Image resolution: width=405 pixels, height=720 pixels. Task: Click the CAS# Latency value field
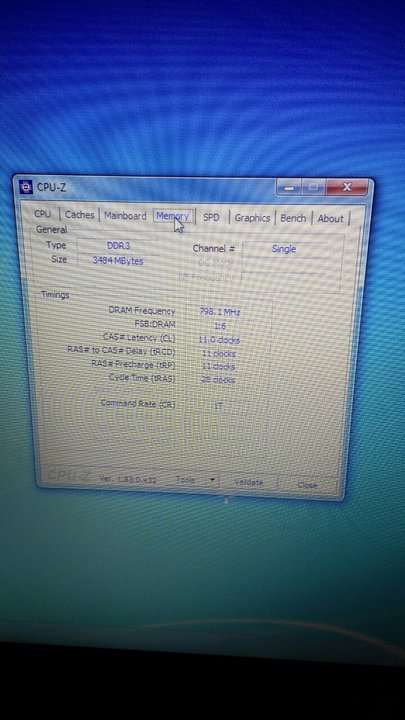tap(219, 340)
